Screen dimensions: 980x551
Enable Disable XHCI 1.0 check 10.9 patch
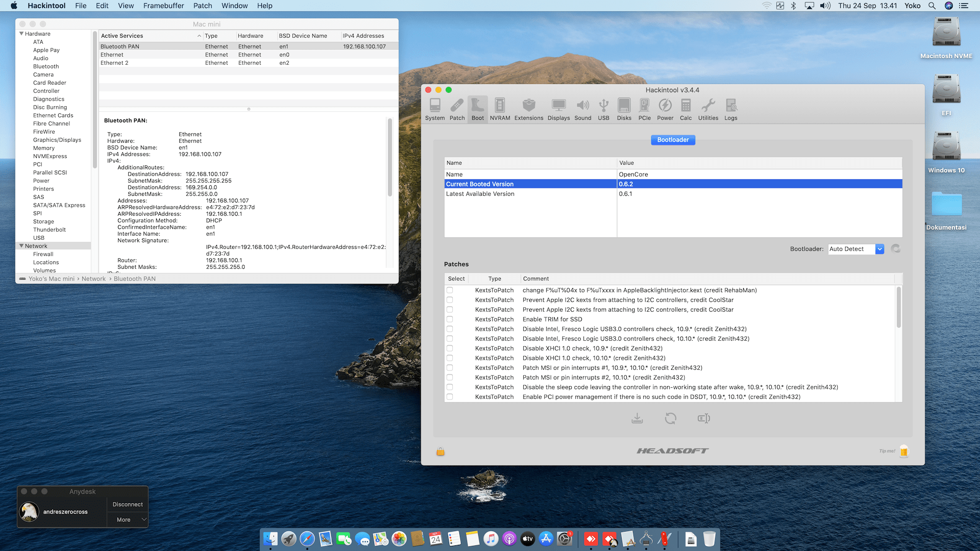(x=450, y=348)
